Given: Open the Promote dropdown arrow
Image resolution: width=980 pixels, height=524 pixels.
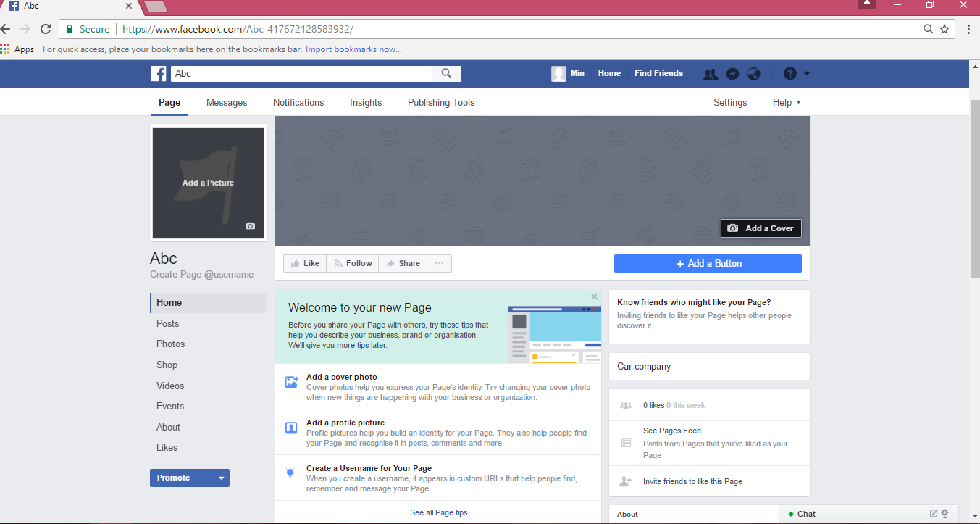Looking at the screenshot, I should (221, 478).
